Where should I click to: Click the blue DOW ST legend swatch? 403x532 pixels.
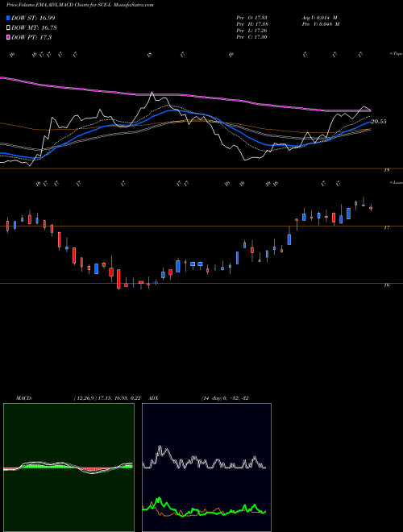click(8, 18)
